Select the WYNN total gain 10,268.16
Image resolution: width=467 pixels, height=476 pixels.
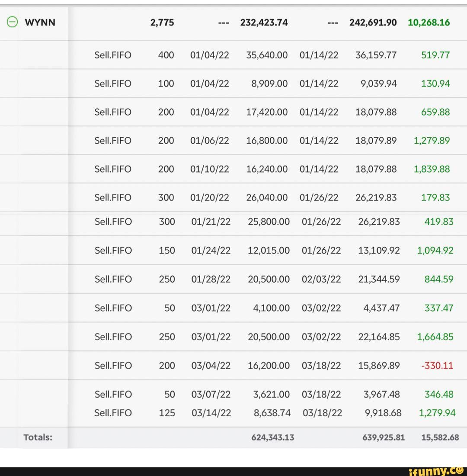click(429, 23)
